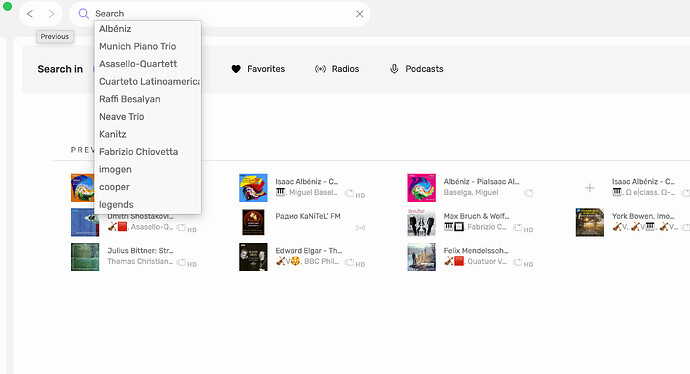
Task: Open Isaac Albéniz Miguel Basel... album cover
Action: point(253,187)
